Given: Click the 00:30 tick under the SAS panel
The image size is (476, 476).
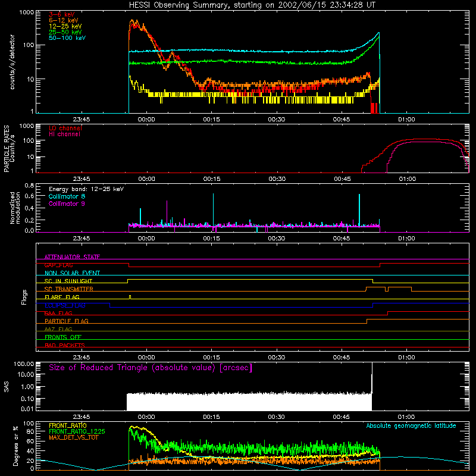Looking at the screenshot, I should click(x=276, y=417).
